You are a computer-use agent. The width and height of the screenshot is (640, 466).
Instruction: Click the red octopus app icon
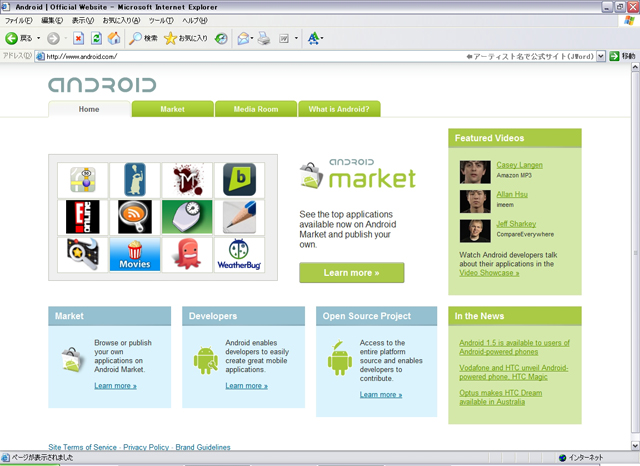(187, 255)
